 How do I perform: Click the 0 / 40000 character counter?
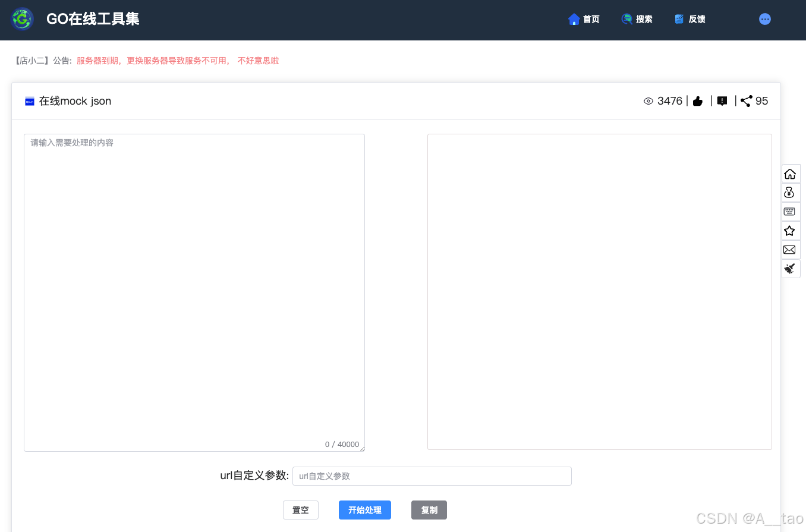point(342,445)
